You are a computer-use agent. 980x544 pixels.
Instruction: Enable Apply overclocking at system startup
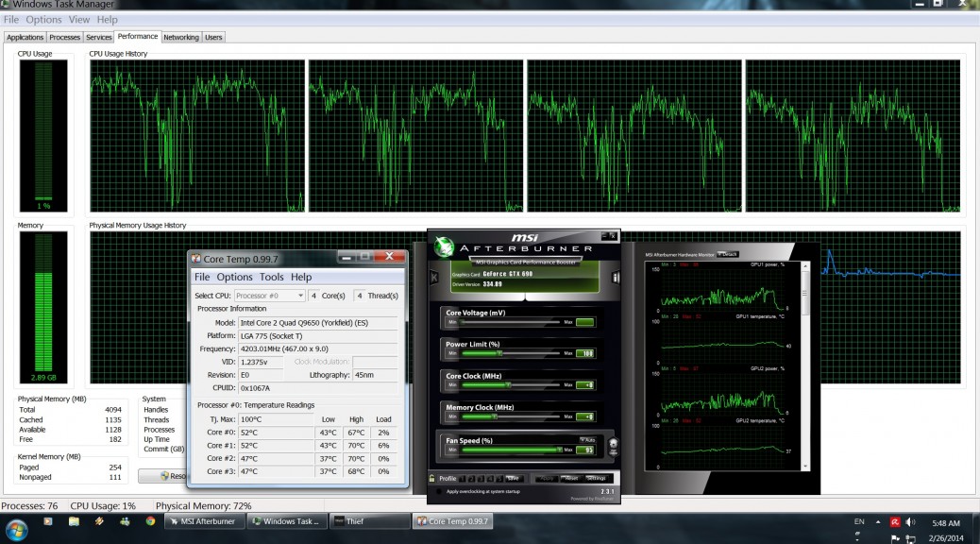pos(438,491)
